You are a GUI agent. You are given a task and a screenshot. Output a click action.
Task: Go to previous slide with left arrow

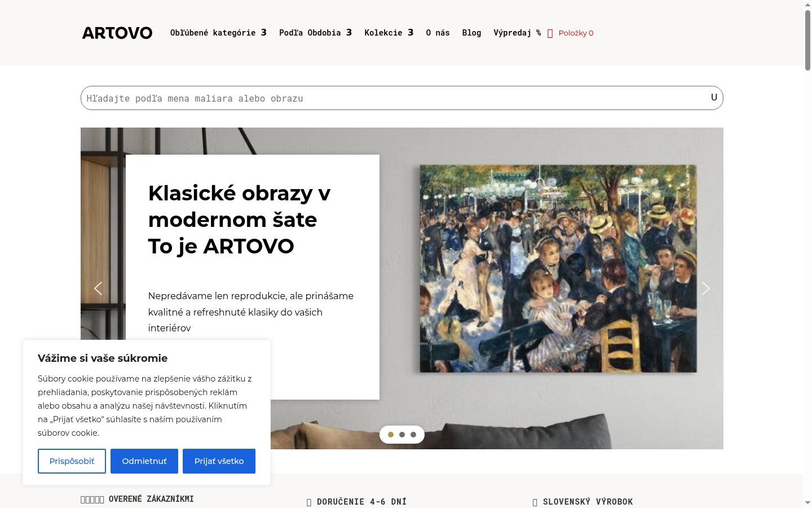[x=98, y=288]
